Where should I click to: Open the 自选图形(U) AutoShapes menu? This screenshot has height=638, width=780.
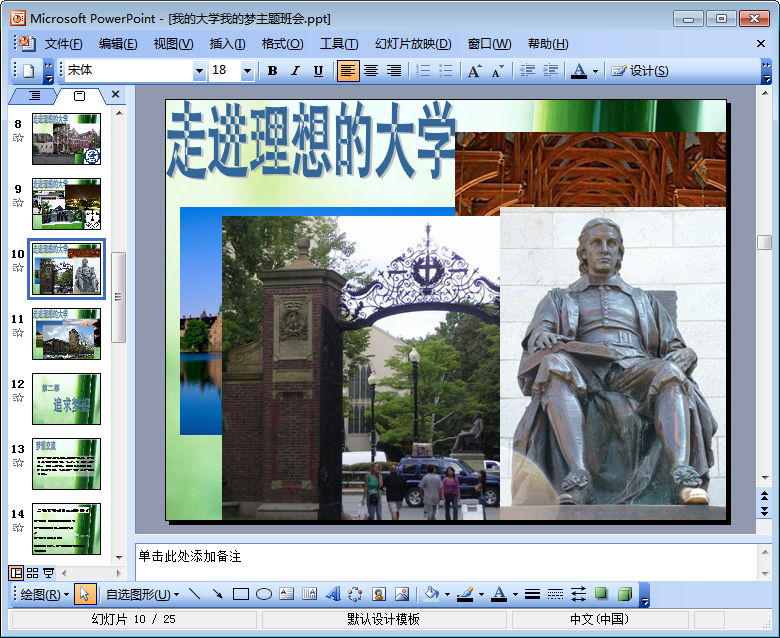[x=142, y=594]
